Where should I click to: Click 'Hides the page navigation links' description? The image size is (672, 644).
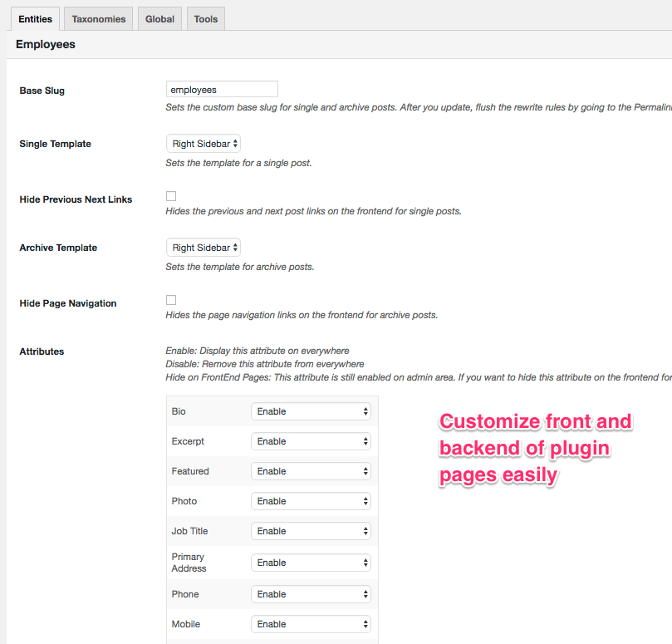pyautogui.click(x=302, y=315)
